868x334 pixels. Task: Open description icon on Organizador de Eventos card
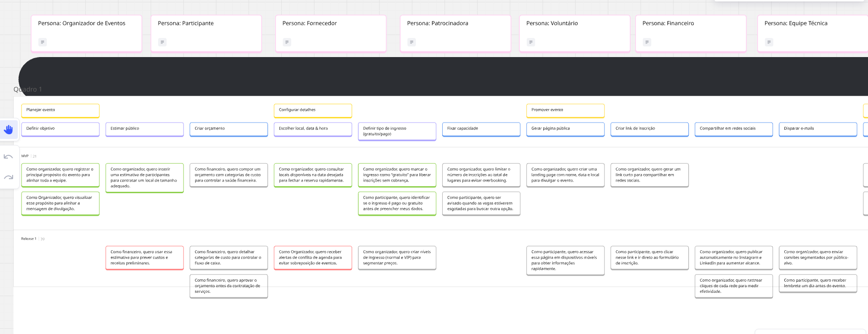43,42
